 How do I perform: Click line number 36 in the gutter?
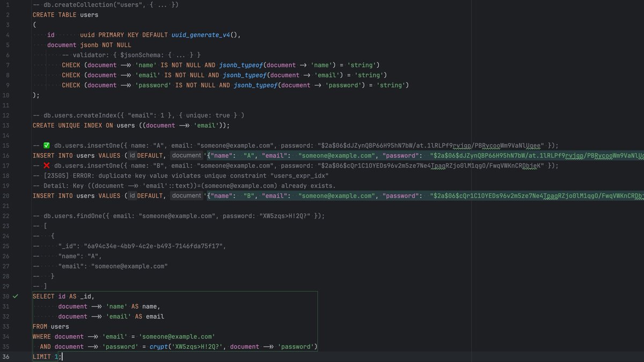point(6,357)
